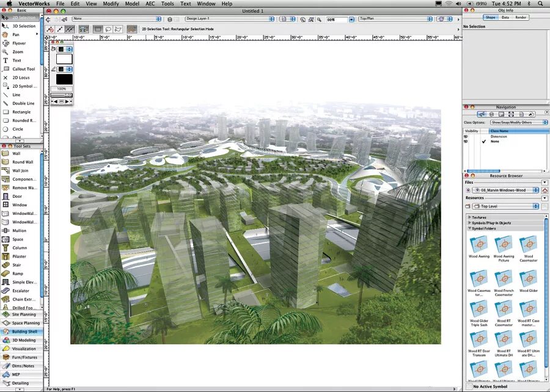Select the Line tool
This screenshot has width=550, height=392.
(20, 95)
